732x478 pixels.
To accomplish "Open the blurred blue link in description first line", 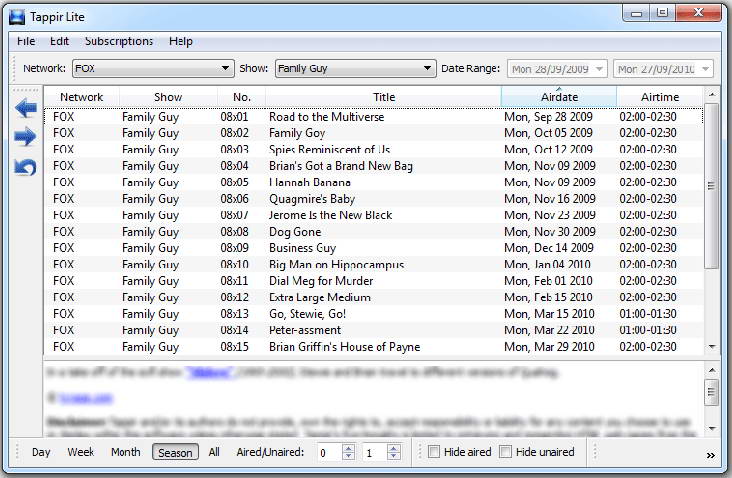I will tap(210, 372).
